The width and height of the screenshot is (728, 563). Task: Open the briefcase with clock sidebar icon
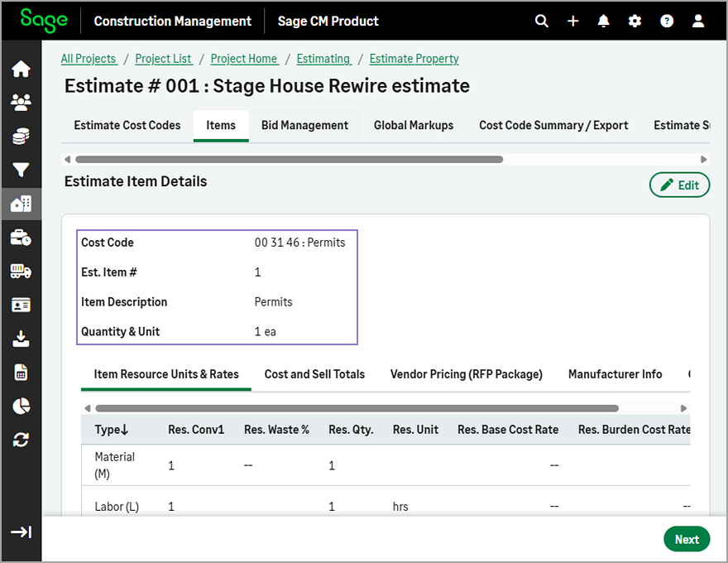(x=21, y=238)
